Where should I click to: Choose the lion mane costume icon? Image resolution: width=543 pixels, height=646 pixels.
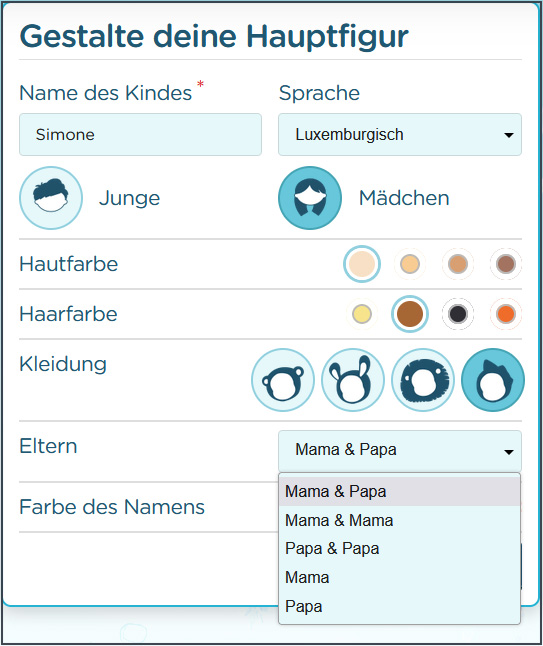pyautogui.click(x=423, y=380)
